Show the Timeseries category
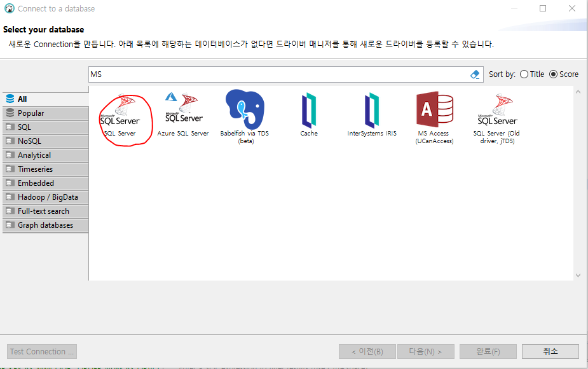This screenshot has width=588, height=369. (x=45, y=169)
